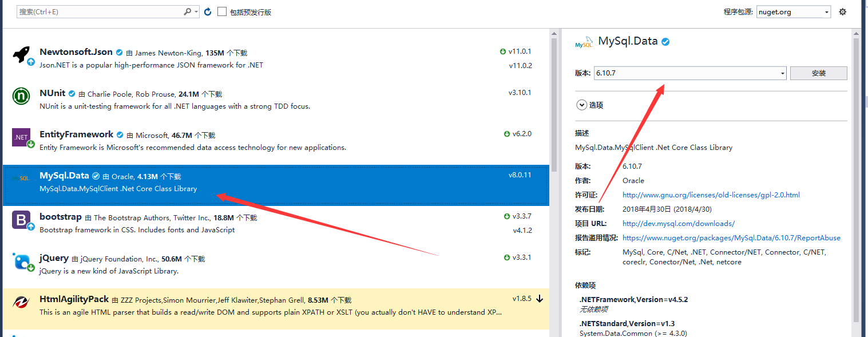The height and width of the screenshot is (337, 868).
Task: Click the 安装 install button
Action: click(818, 73)
